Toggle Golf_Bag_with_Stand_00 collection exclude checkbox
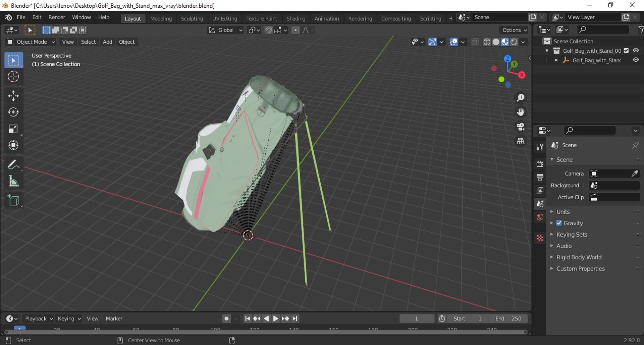Image resolution: width=644 pixels, height=345 pixels. (626, 51)
